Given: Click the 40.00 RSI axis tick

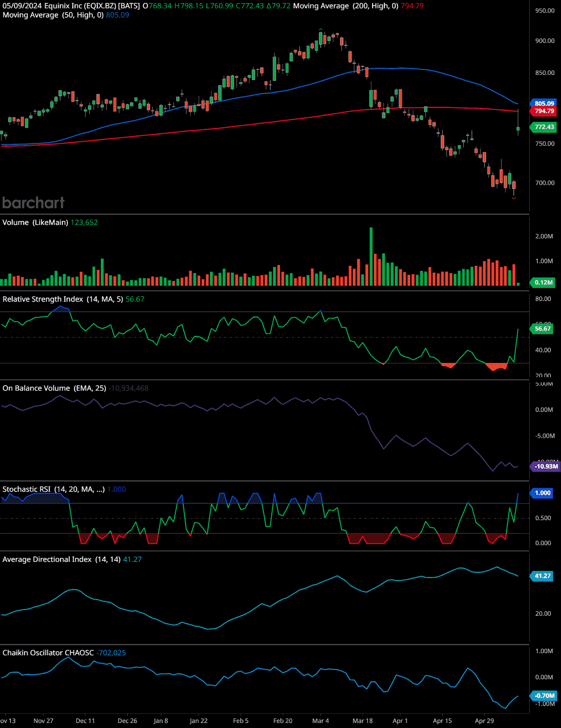Looking at the screenshot, I should pos(543,350).
